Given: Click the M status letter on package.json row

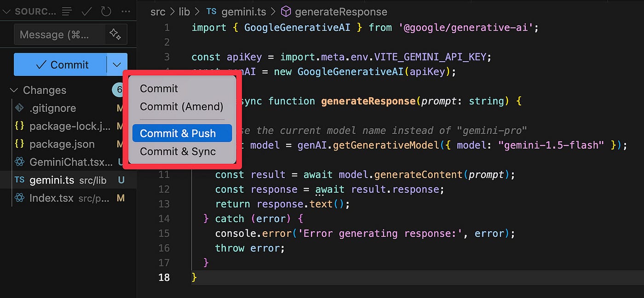Looking at the screenshot, I should 121,144.
